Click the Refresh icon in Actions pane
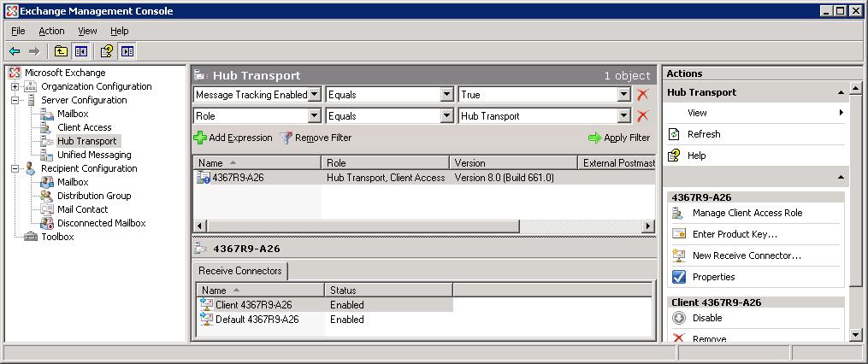The image size is (868, 364). pyautogui.click(x=674, y=134)
